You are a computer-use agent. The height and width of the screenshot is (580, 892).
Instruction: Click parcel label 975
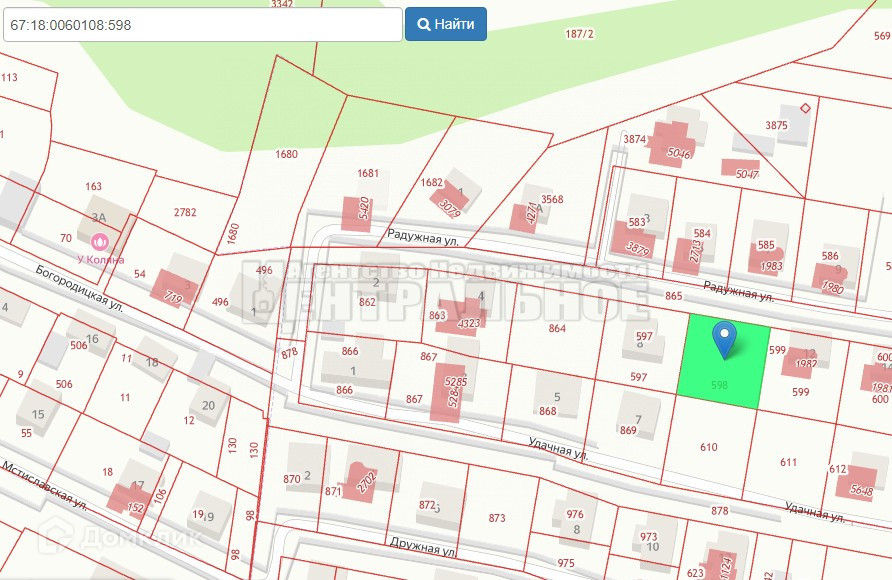(x=565, y=563)
